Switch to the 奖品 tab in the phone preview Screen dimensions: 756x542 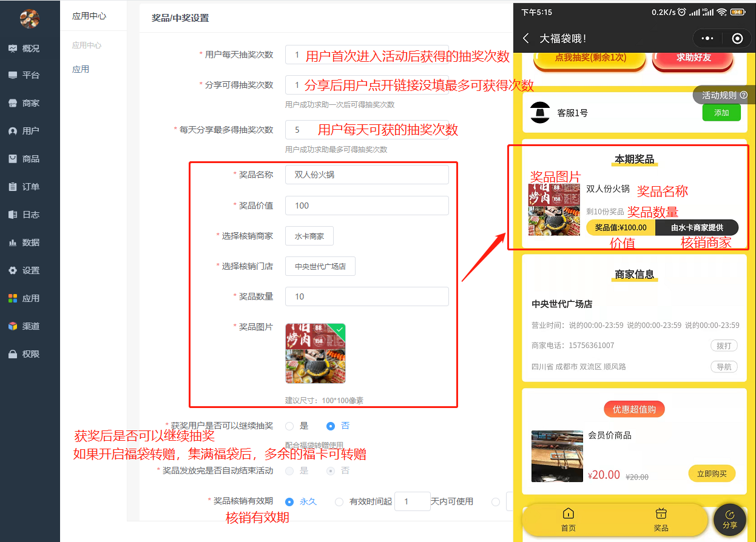[661, 520]
